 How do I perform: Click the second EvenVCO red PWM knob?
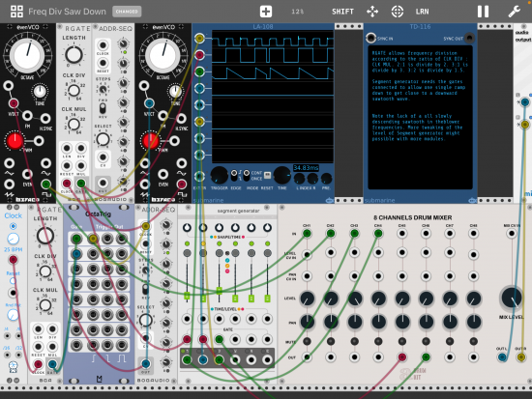pos(151,141)
